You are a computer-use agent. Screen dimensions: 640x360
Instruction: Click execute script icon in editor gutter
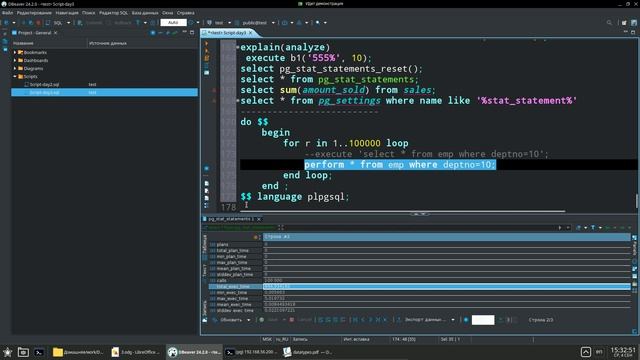click(207, 58)
